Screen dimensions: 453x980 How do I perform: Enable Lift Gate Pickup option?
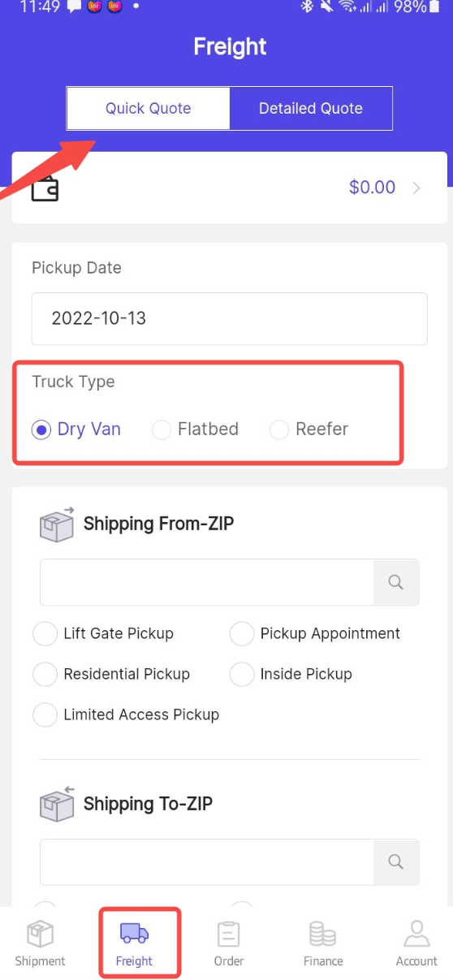(x=103, y=633)
